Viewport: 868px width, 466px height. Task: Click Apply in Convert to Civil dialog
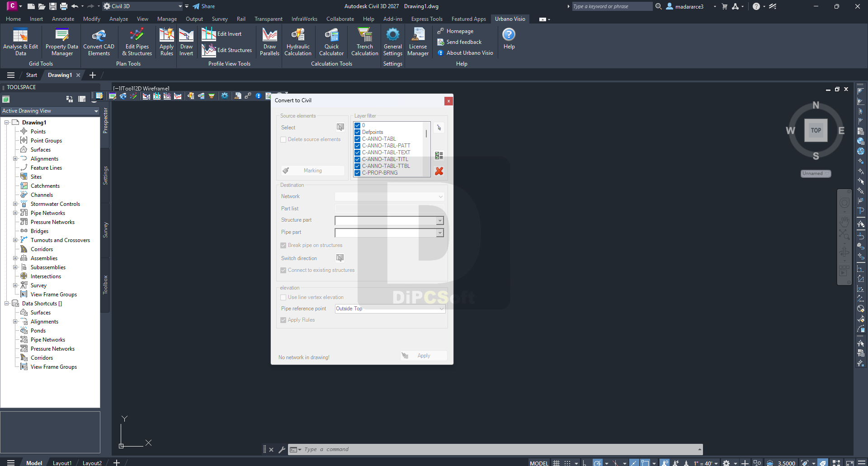(424, 356)
